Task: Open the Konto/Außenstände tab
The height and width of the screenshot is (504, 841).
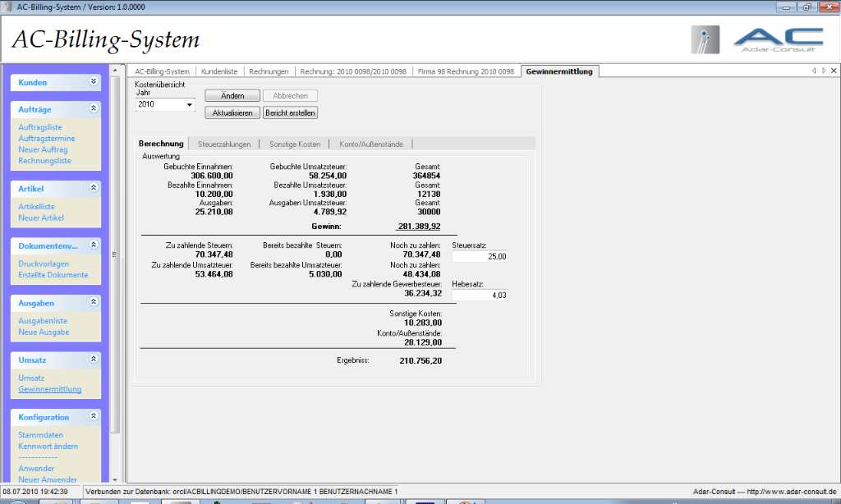Action: [371, 144]
